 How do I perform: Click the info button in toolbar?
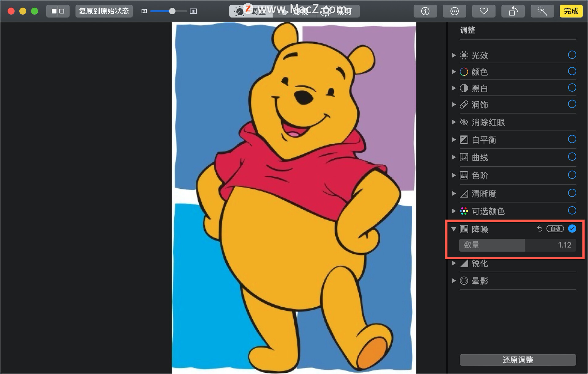click(x=425, y=11)
